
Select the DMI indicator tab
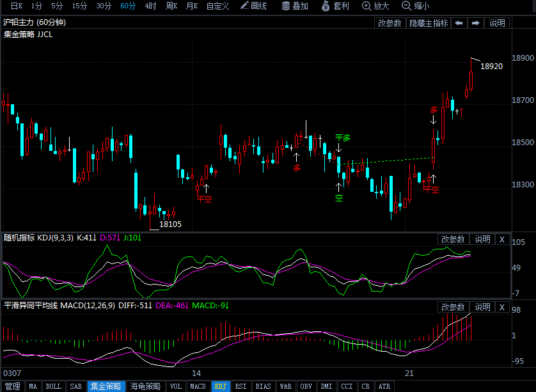(x=327, y=386)
